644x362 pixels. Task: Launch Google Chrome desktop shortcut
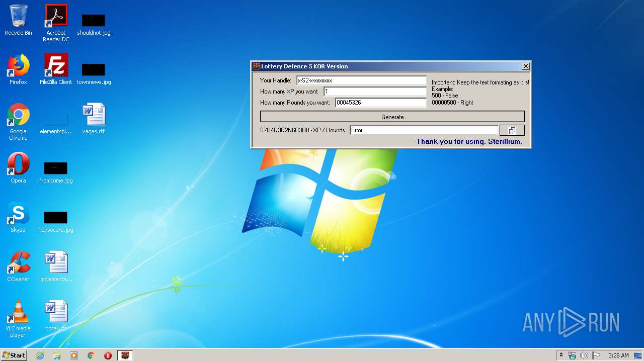coord(18,122)
